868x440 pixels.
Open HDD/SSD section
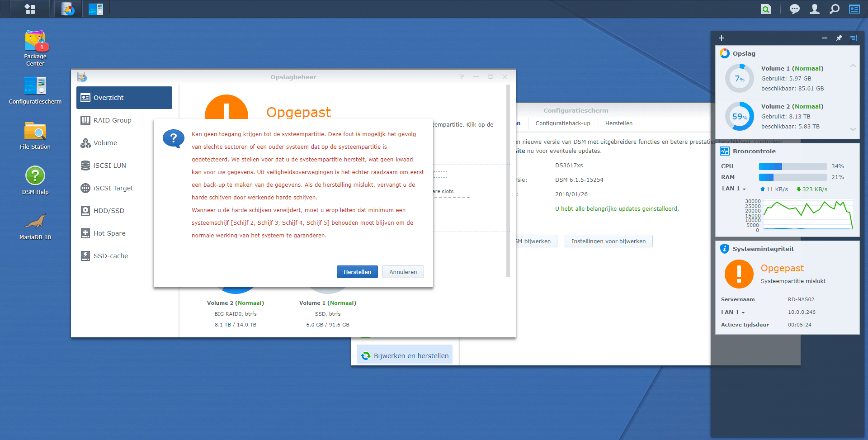point(124,211)
